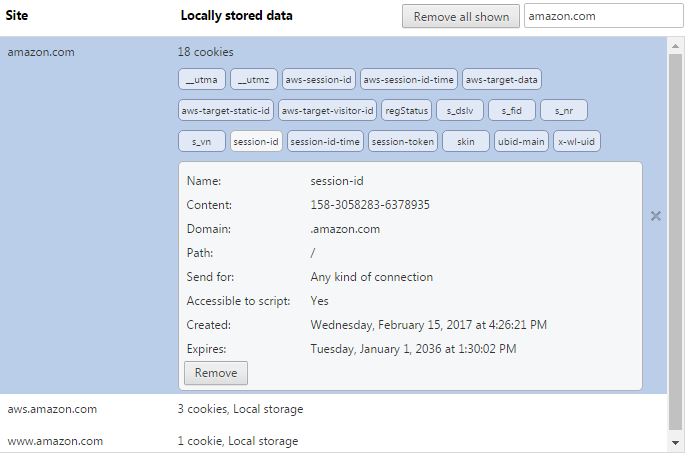689x467 pixels.
Task: Click the '18 cookies' label
Action: [206, 52]
